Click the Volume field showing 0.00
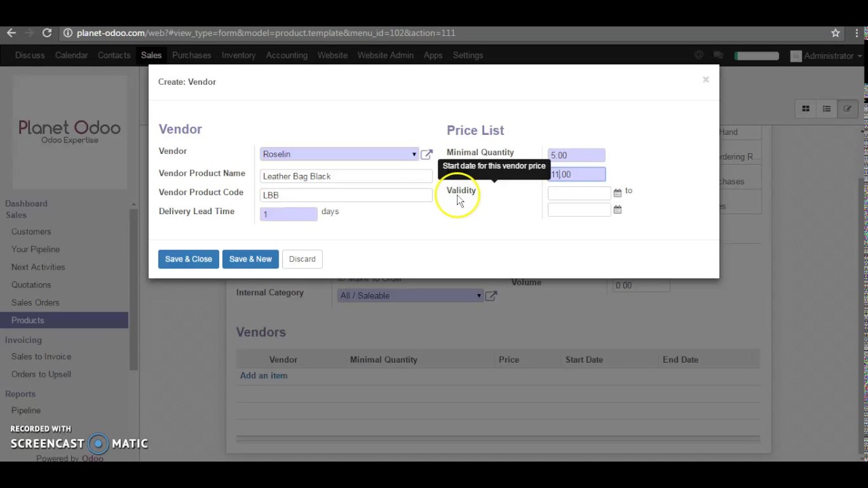 tap(641, 285)
